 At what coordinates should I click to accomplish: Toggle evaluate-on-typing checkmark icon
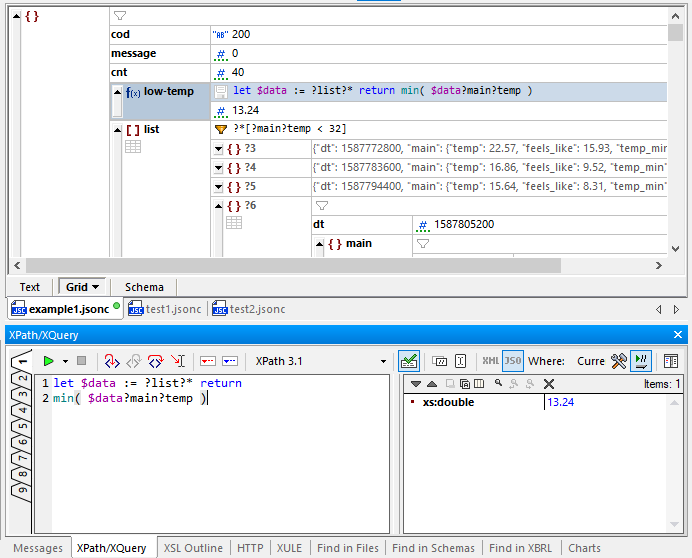click(x=408, y=361)
